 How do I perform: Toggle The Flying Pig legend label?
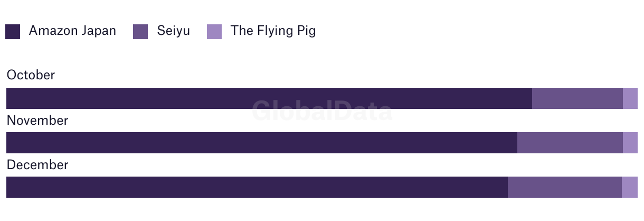(x=273, y=31)
